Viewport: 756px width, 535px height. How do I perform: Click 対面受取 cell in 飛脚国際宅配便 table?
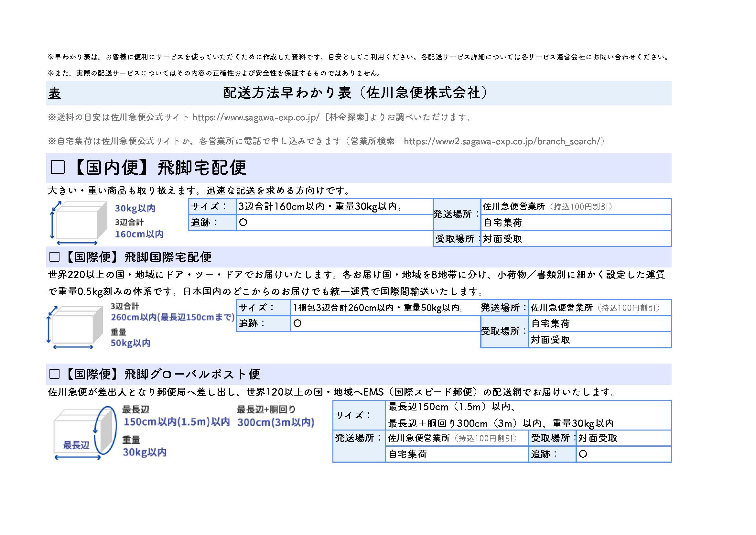coord(550,340)
